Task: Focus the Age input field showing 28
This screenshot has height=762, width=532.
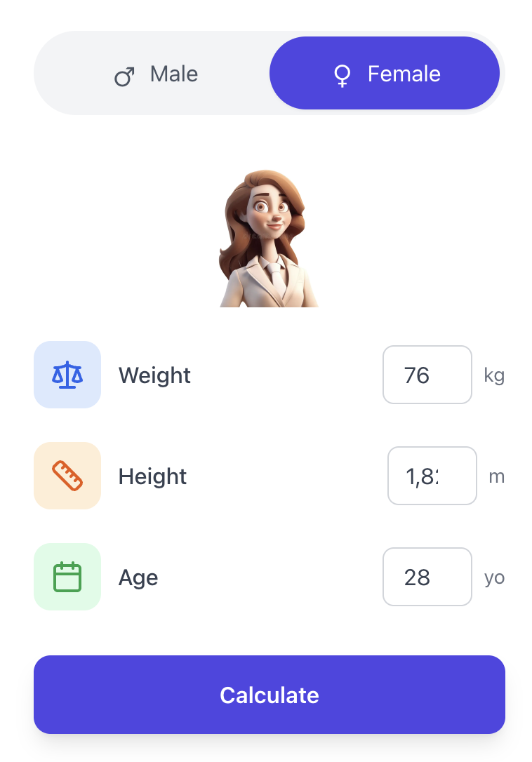Action: click(x=427, y=577)
